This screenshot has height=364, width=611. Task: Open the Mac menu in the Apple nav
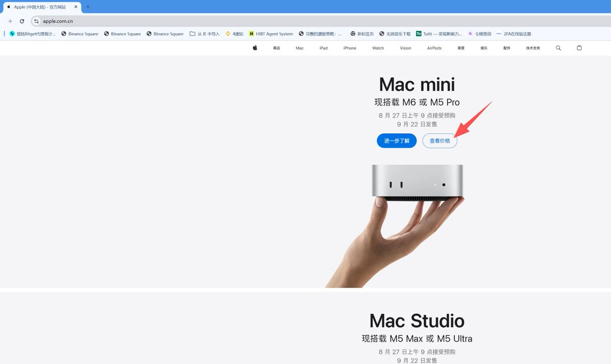point(299,48)
